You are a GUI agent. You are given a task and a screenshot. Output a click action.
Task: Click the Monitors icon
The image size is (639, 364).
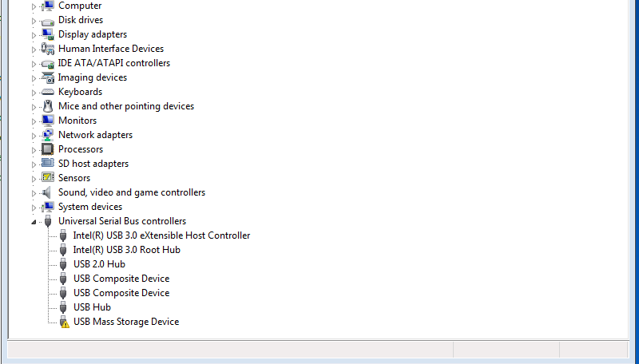coord(48,121)
